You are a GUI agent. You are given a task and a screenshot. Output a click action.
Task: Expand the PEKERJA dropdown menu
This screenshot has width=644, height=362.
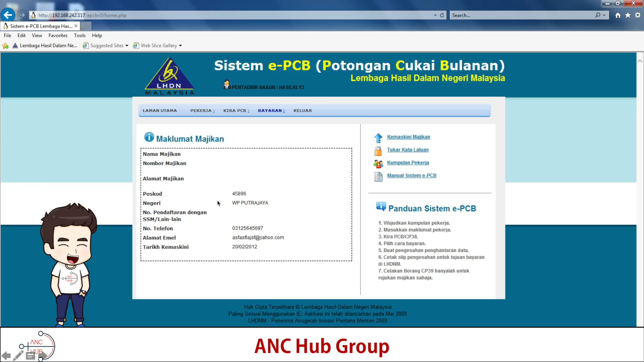tap(202, 111)
